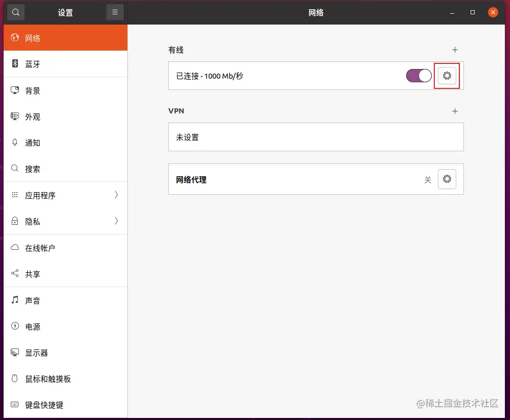Image resolution: width=510 pixels, height=420 pixels.
Task: Click the music note icon beside 声音
Action: [15, 299]
